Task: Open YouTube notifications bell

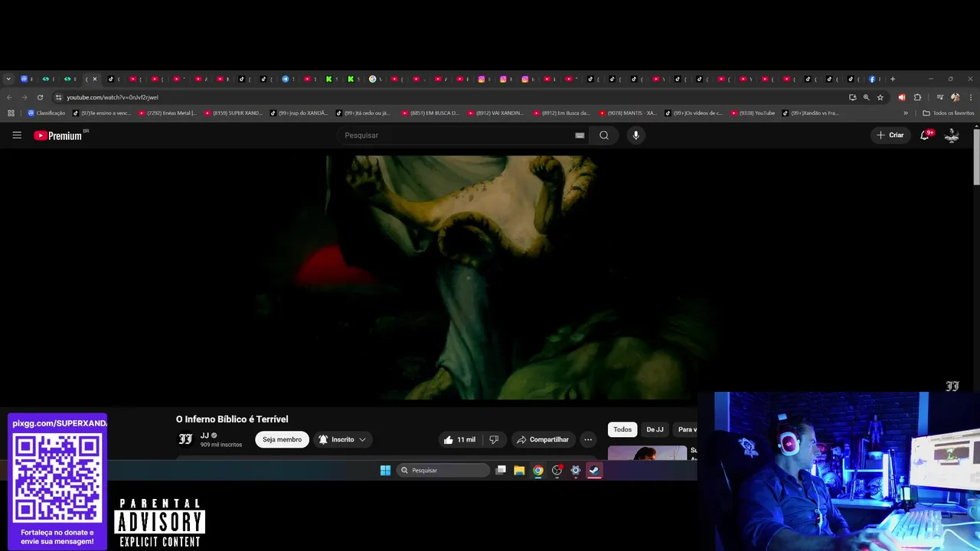Action: click(925, 135)
